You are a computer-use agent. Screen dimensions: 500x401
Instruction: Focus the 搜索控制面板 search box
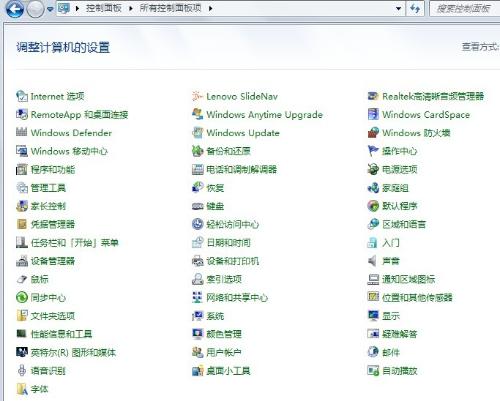[x=465, y=9]
